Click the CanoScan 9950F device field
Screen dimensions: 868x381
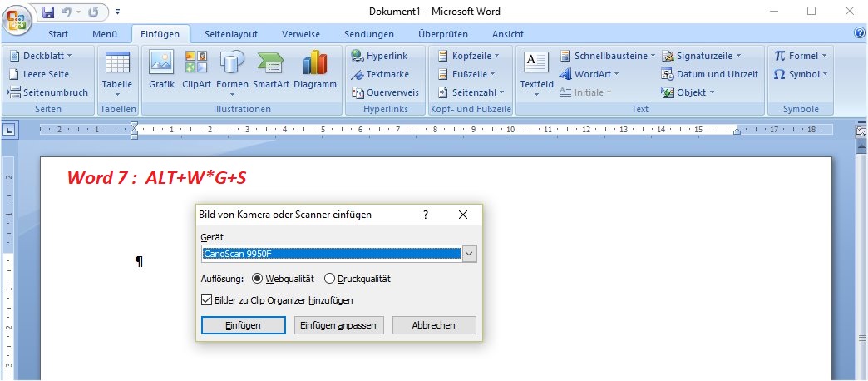click(332, 254)
